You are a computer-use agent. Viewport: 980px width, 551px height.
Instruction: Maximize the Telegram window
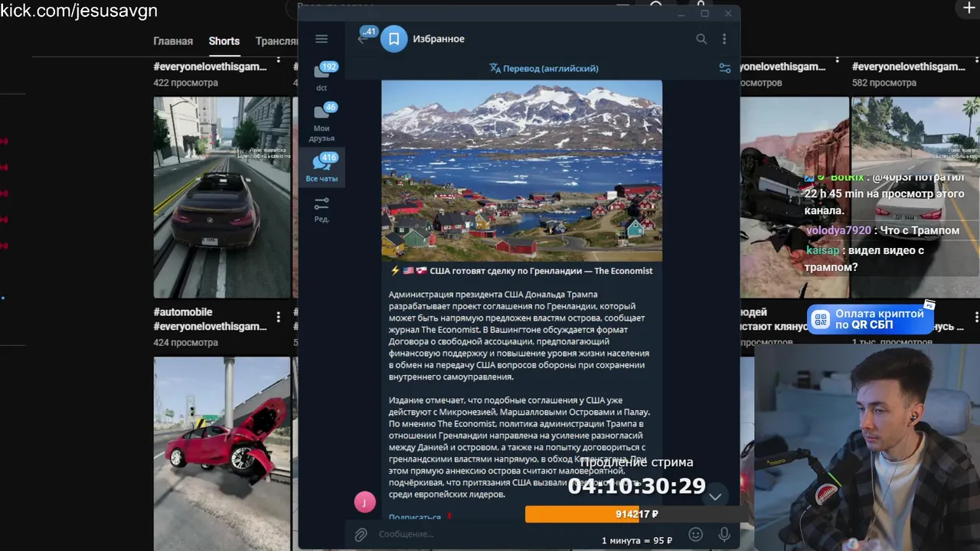[x=704, y=13]
